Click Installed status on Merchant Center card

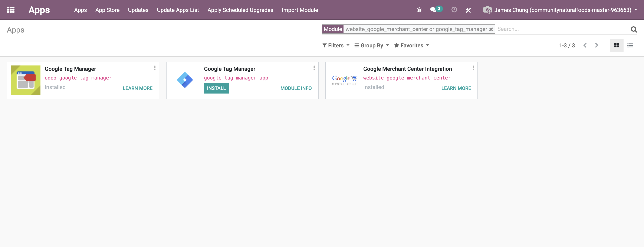click(374, 87)
